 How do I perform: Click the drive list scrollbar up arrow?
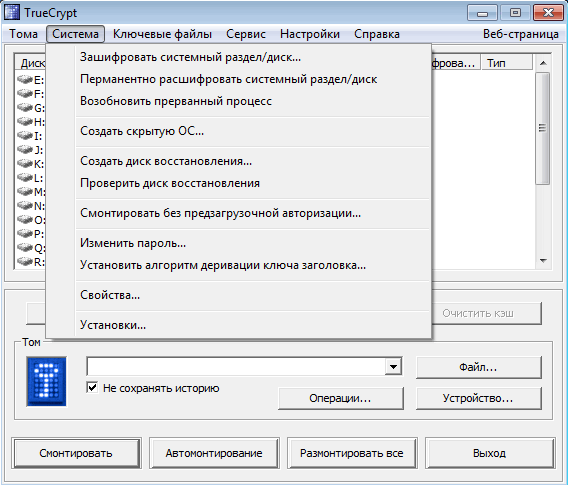[x=543, y=63]
